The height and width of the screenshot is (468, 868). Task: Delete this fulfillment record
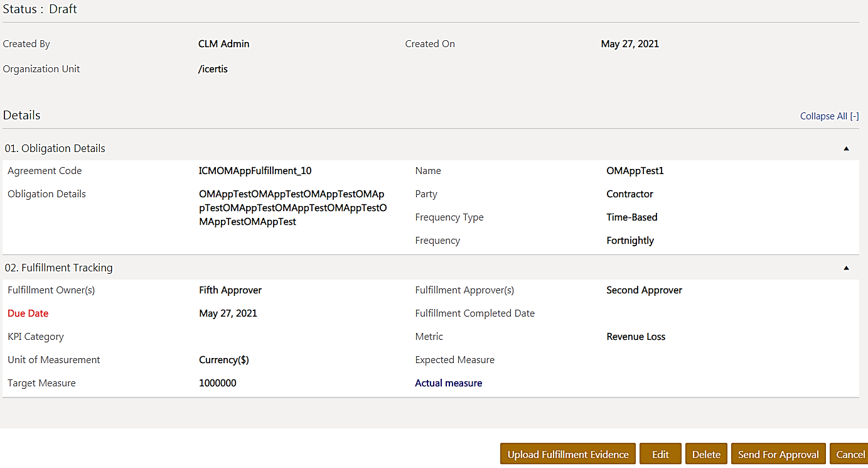[706, 454]
